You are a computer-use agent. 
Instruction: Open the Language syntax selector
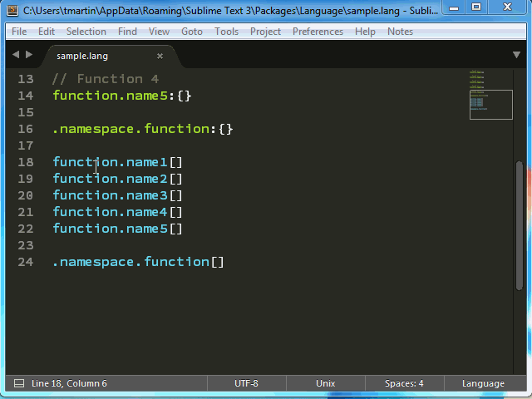(x=483, y=383)
